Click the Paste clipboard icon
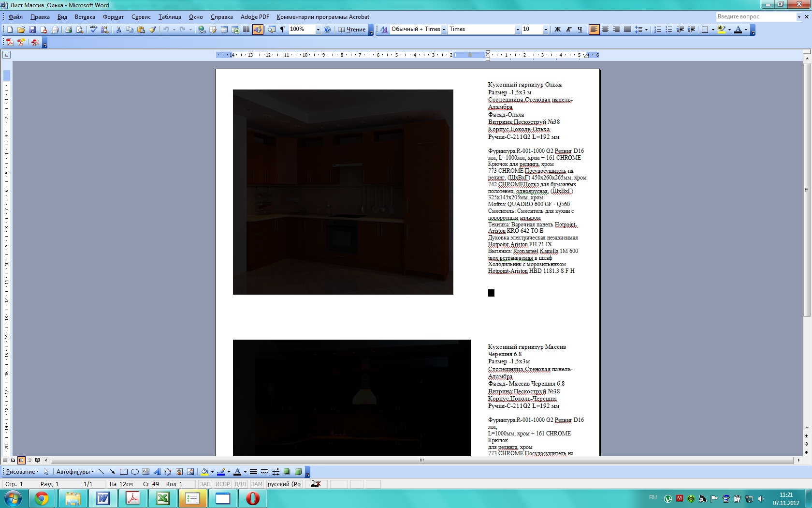The height and width of the screenshot is (508, 812). [141, 30]
